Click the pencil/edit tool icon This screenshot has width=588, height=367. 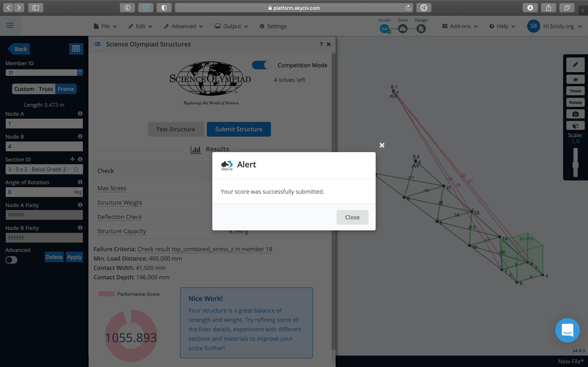click(575, 64)
